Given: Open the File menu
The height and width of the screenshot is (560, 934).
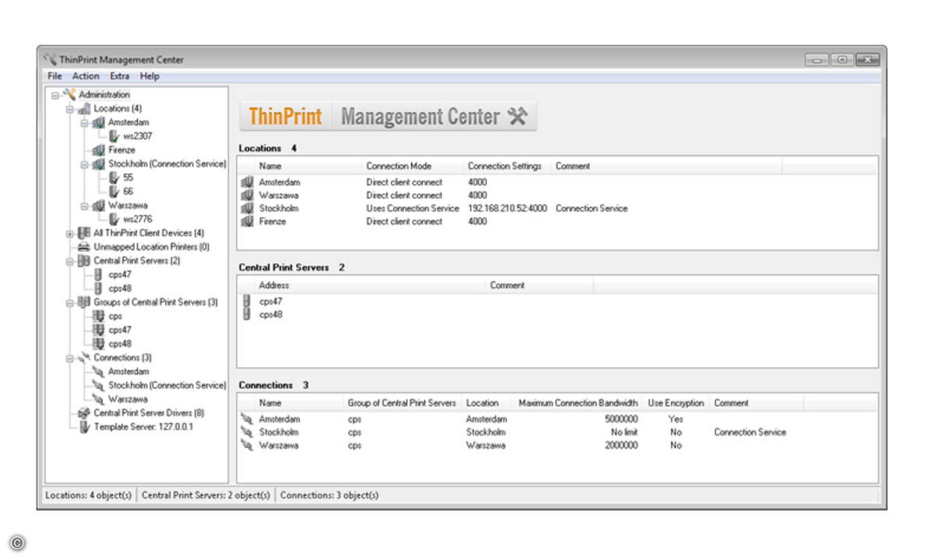Looking at the screenshot, I should (x=54, y=76).
